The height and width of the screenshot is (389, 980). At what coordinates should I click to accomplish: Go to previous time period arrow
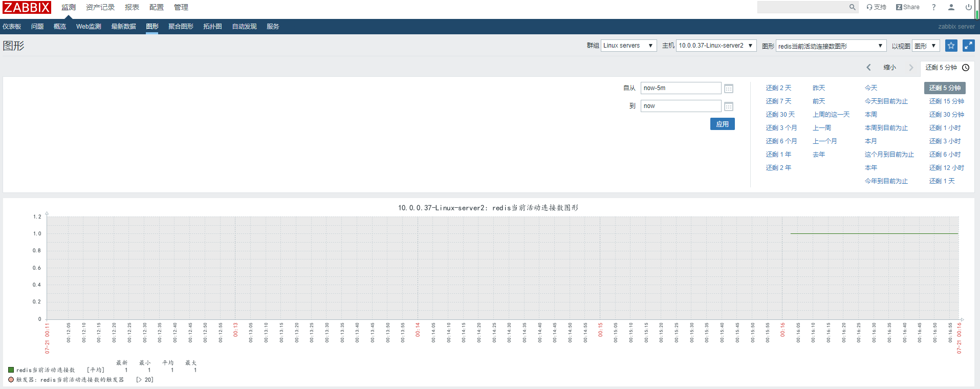pos(868,68)
